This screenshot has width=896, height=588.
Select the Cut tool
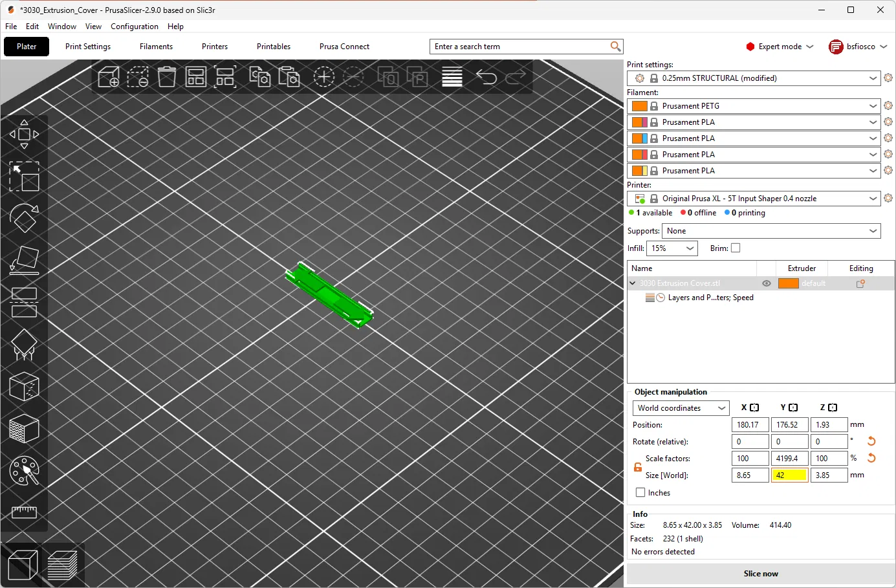pos(24,303)
